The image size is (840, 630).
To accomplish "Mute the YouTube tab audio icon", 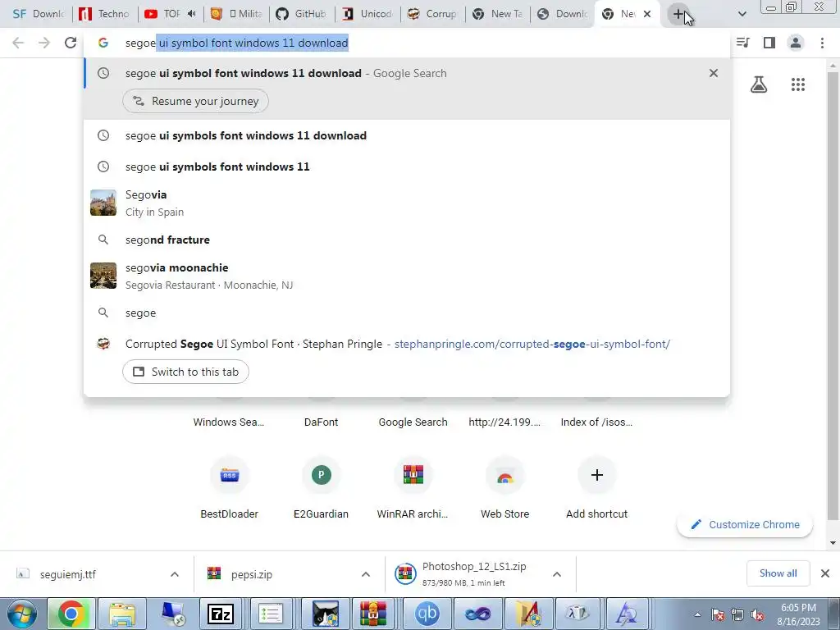I will pyautogui.click(x=191, y=14).
